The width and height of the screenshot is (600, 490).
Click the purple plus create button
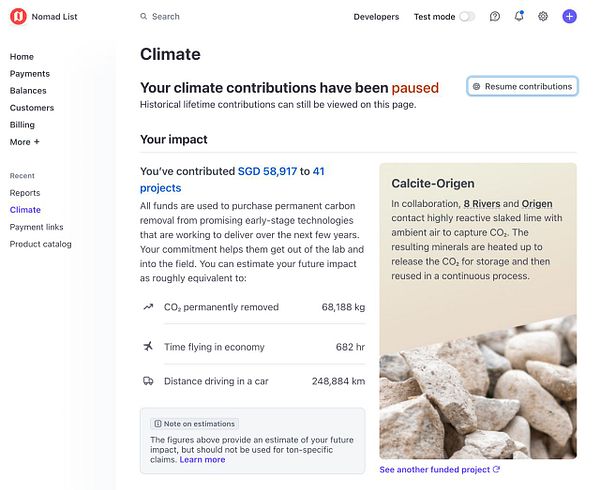click(569, 17)
